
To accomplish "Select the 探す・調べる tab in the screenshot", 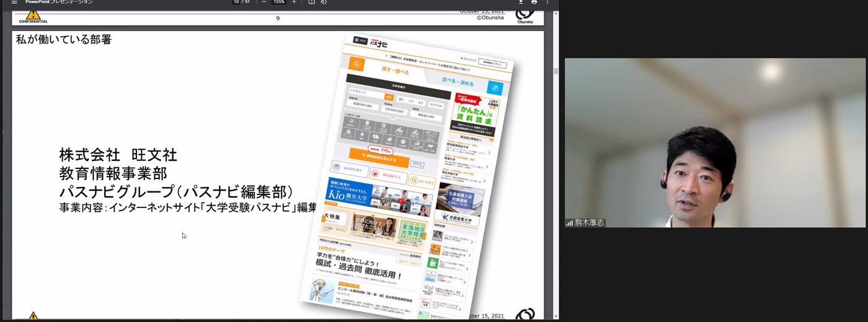I will pyautogui.click(x=395, y=71).
